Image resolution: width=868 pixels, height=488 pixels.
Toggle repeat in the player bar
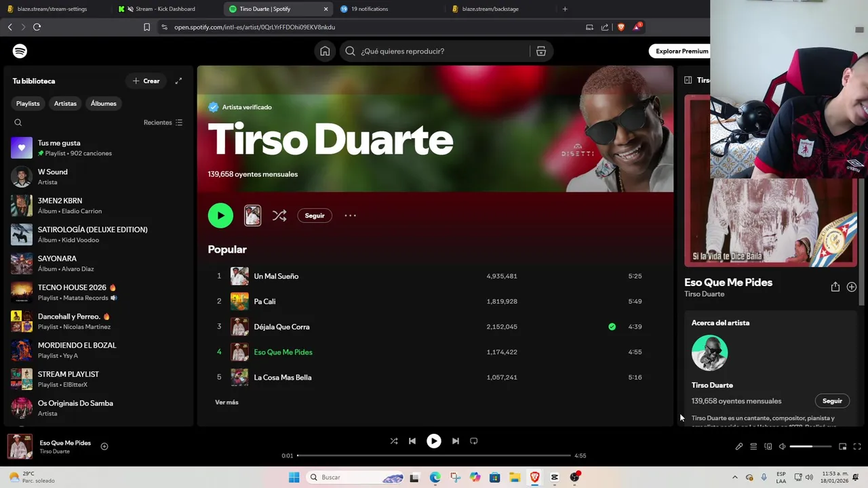point(474,441)
